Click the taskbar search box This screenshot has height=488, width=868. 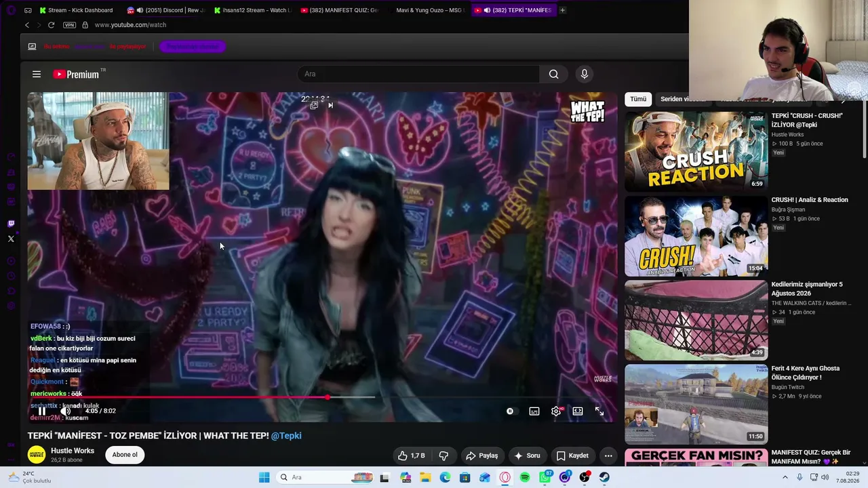(324, 477)
